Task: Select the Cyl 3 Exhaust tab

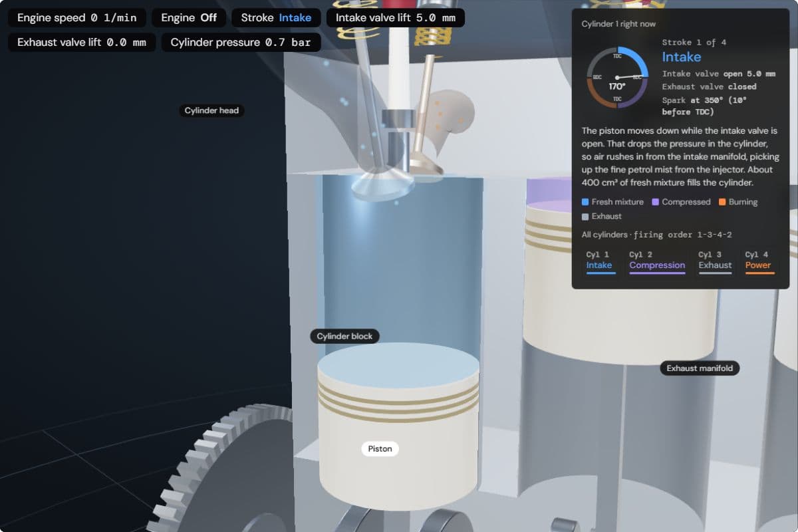Action: (715, 261)
